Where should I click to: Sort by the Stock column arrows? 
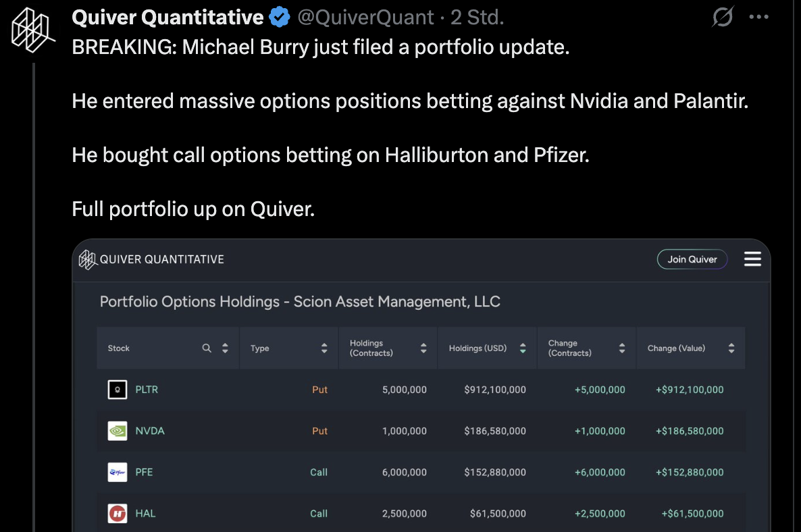[x=225, y=348]
